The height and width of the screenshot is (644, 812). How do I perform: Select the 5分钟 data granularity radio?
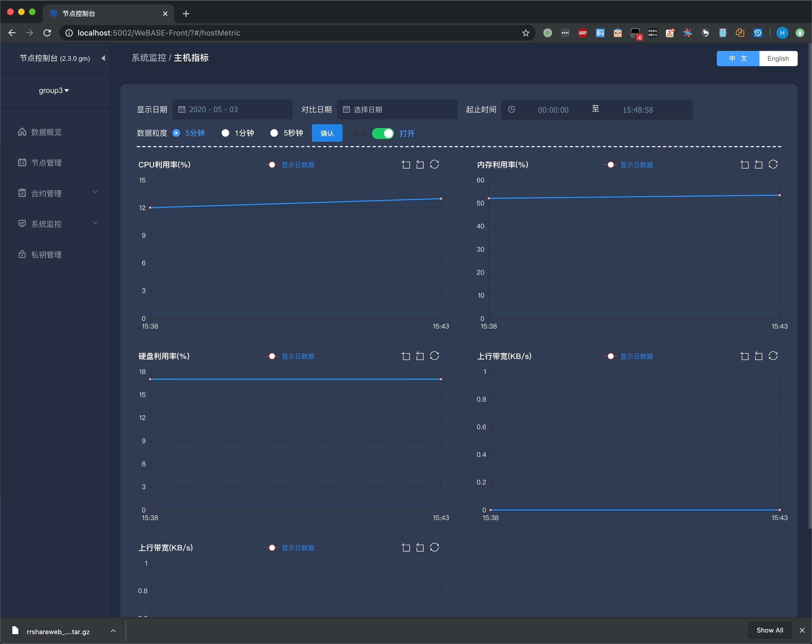point(176,133)
